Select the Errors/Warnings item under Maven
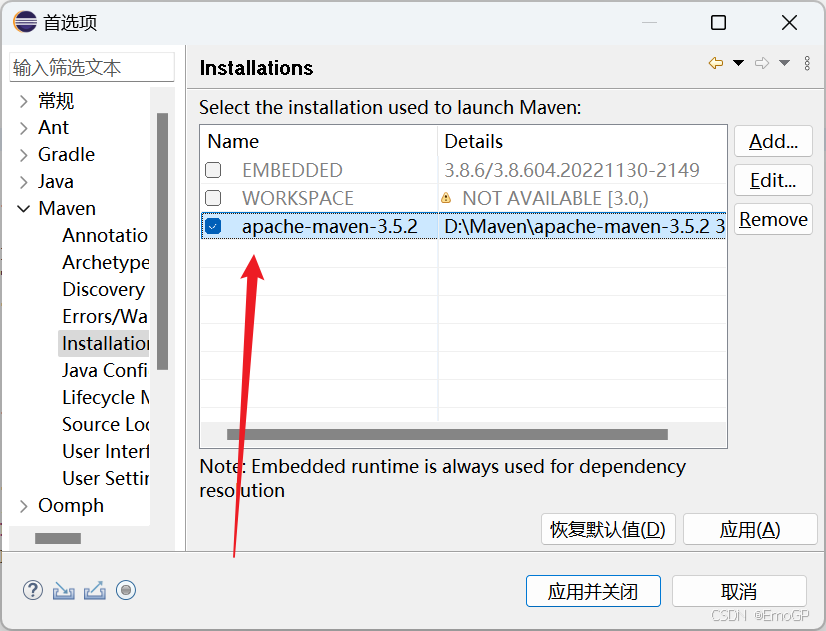This screenshot has height=631, width=826. click(x=105, y=316)
